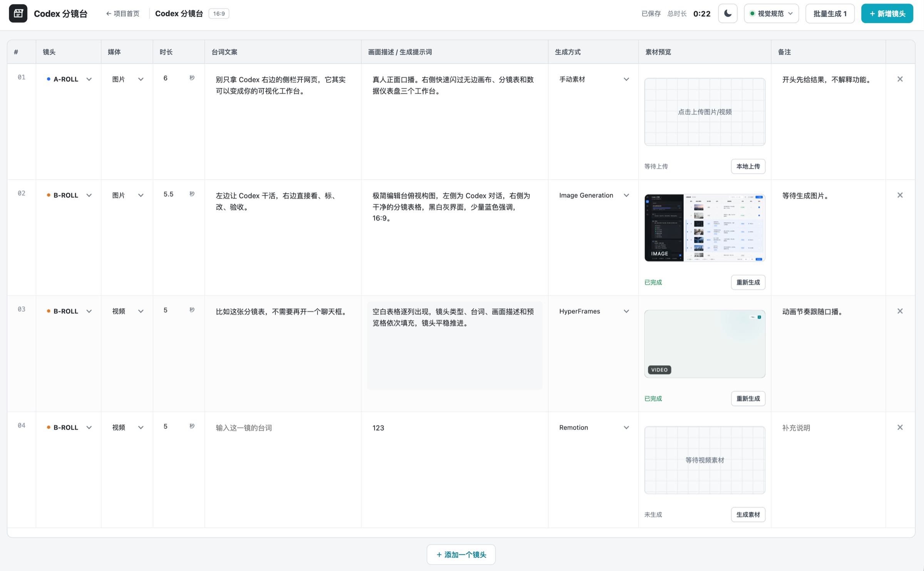The image size is (924, 571).
Task: Open the A-ROLL shot type dropdown in row 01
Action: pos(69,79)
